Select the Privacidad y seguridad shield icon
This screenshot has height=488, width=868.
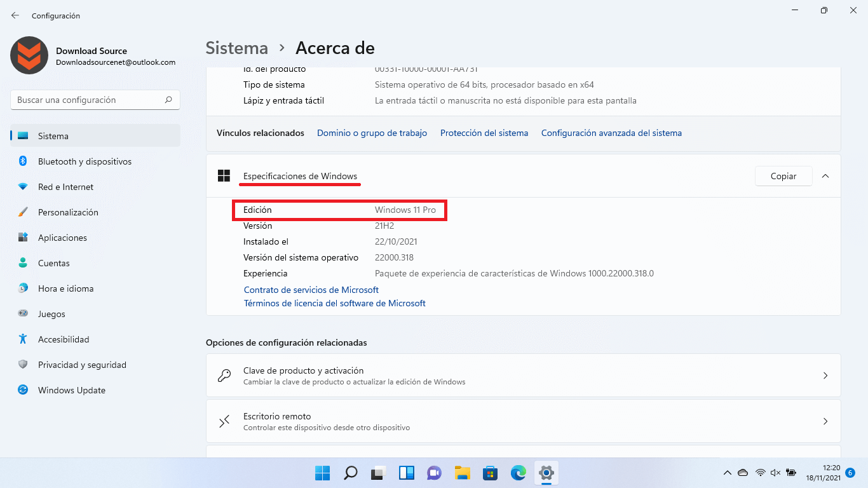23,365
